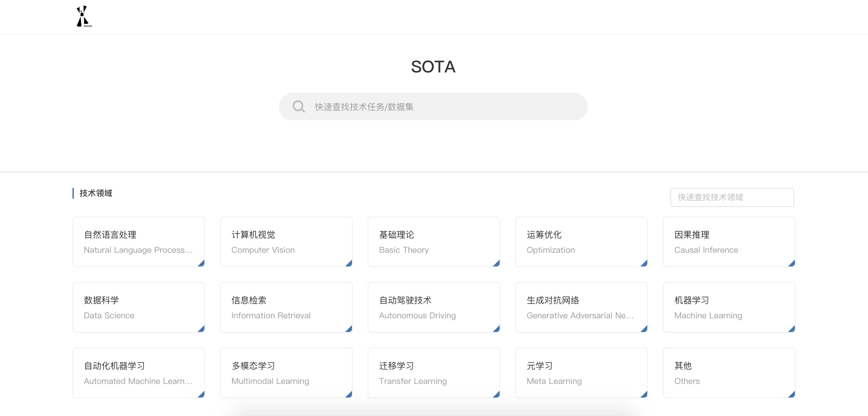Click the magnifier icon in the search bar
This screenshot has height=416, width=868.
(x=299, y=106)
